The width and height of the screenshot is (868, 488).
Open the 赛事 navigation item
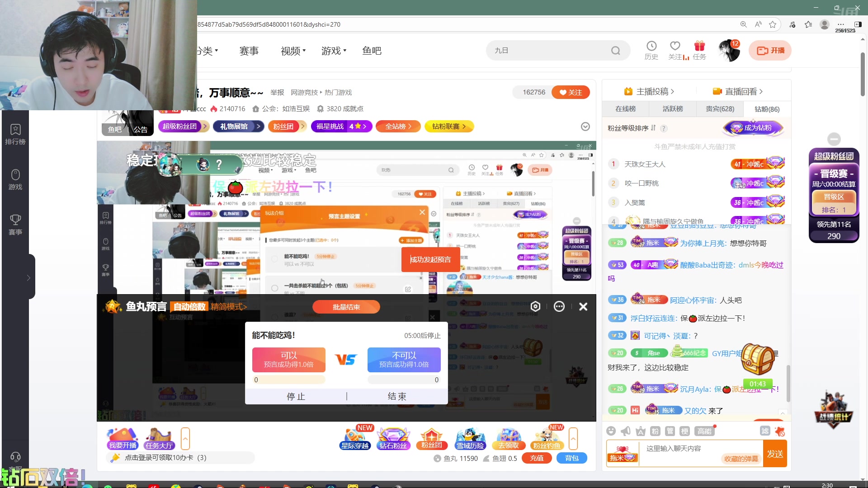point(249,51)
